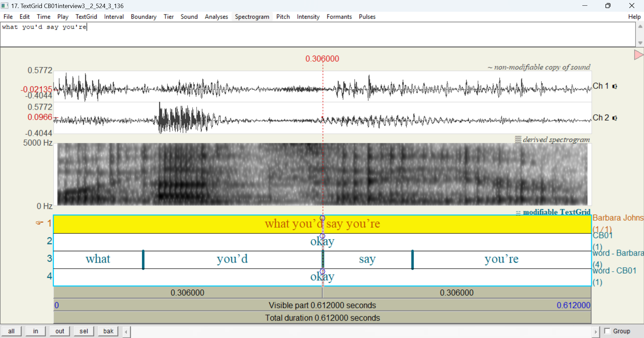
Task: Open the File menu
Action: tap(8, 17)
